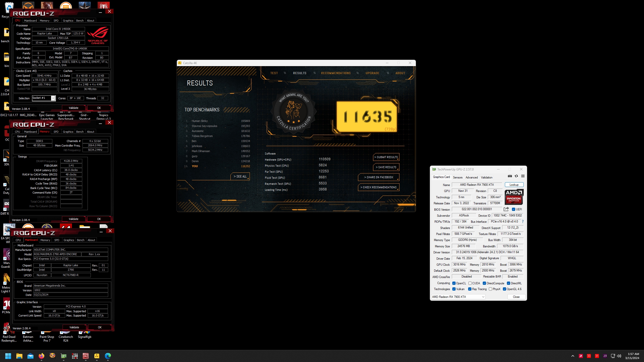Open File Explorer from taskbar
Screen dimensions: 644x362
[x=19, y=356]
